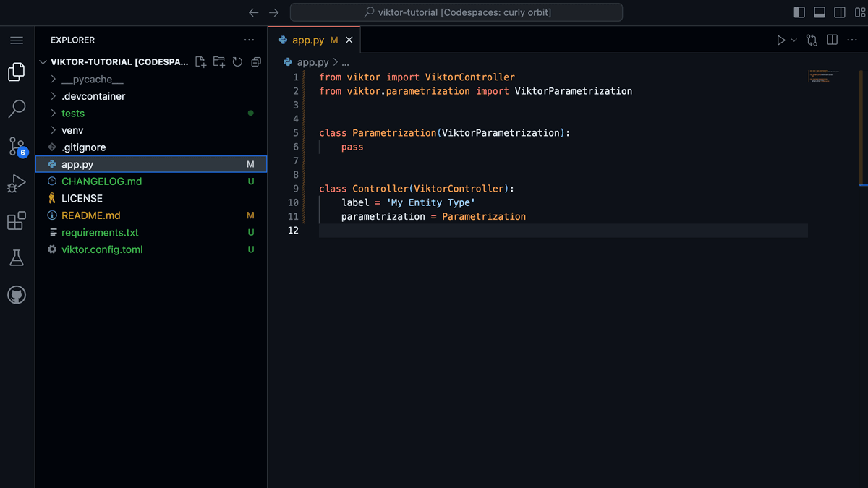
Task: Open the GitHub Remote Explorer view
Action: pyautogui.click(x=17, y=295)
